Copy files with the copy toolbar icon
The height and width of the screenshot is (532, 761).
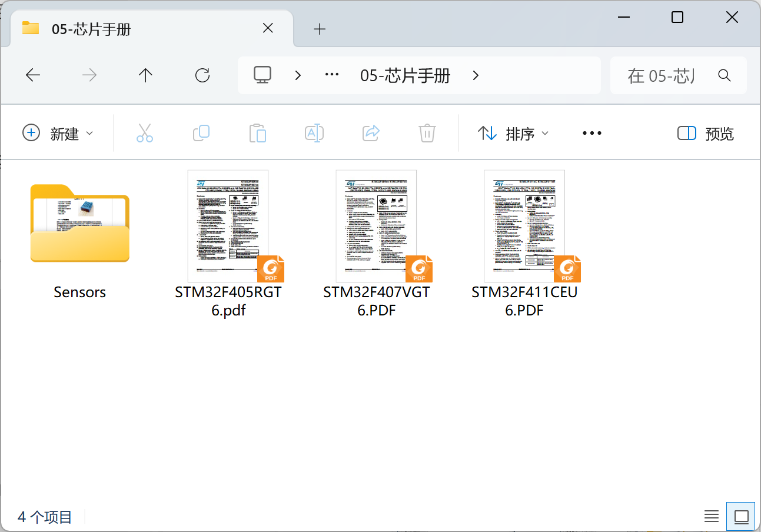point(201,133)
